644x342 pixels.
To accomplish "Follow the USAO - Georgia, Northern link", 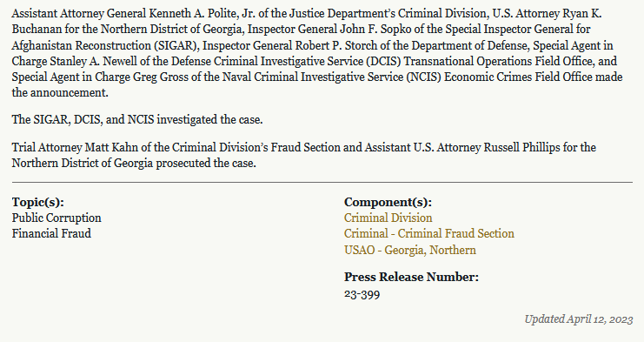I will (x=410, y=250).
